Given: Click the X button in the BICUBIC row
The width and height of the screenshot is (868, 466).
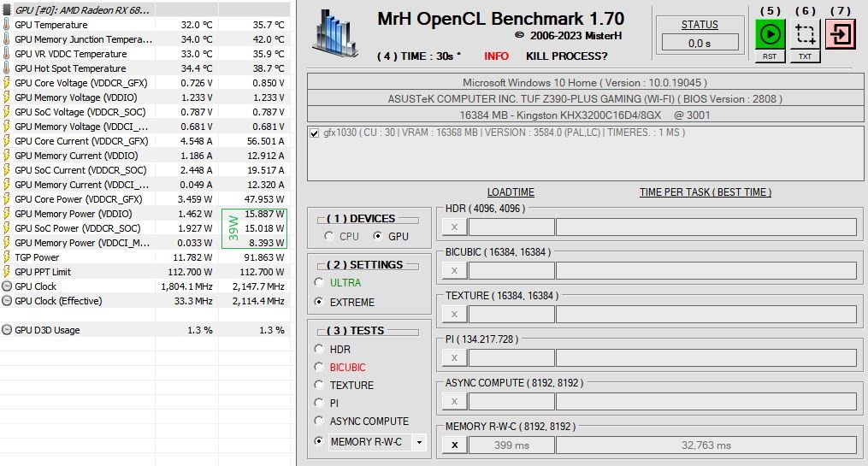Looking at the screenshot, I should coord(454,271).
